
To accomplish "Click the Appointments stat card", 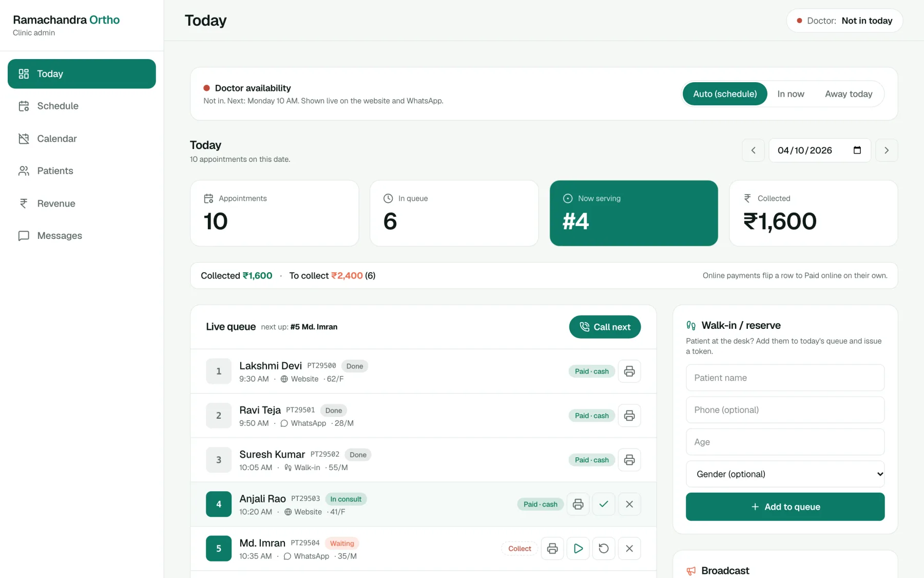I will point(274,213).
